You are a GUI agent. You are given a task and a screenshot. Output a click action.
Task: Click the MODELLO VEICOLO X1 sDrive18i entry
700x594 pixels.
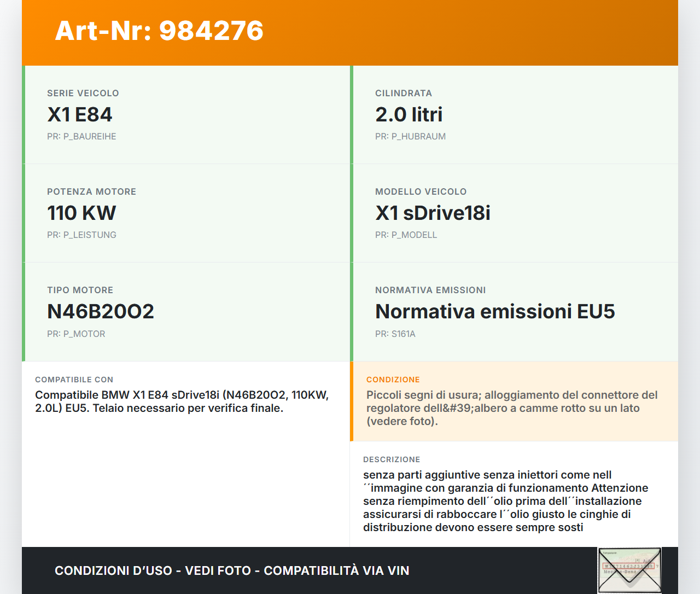(x=433, y=213)
